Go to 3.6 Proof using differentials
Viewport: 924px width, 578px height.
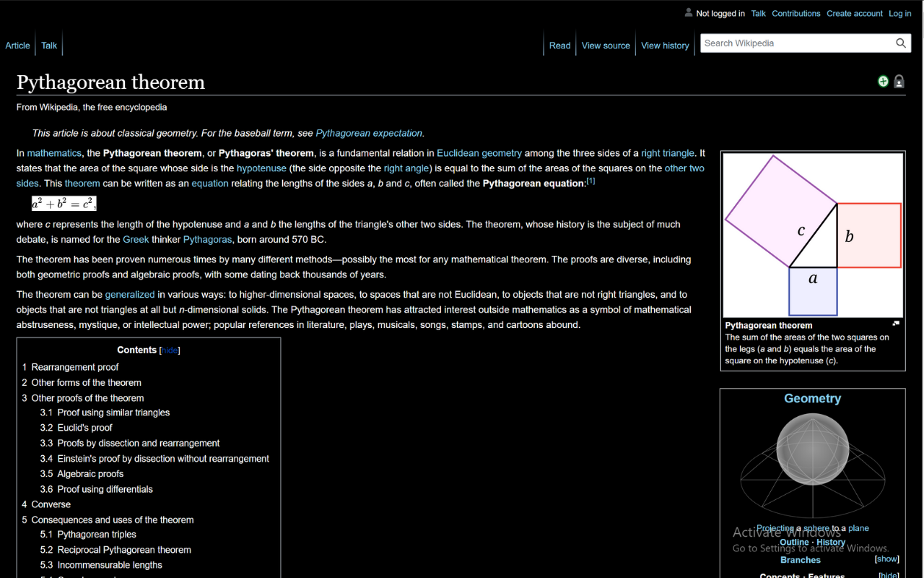tap(97, 489)
